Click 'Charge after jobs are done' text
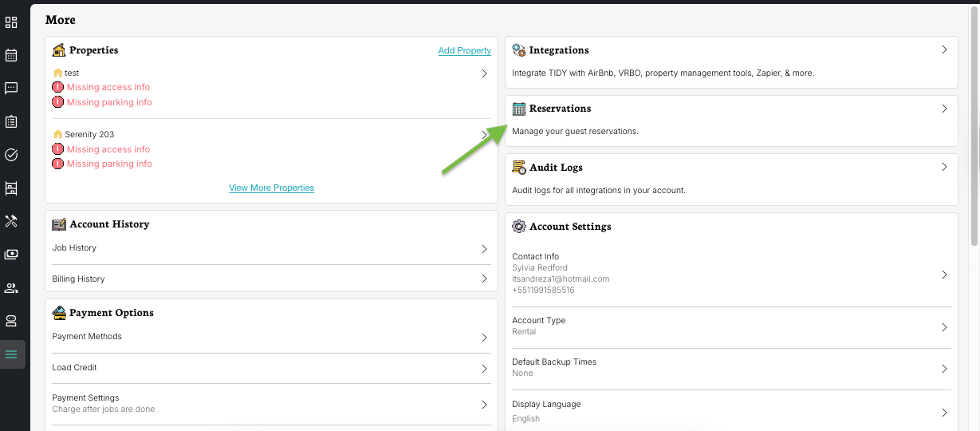 pyautogui.click(x=104, y=409)
